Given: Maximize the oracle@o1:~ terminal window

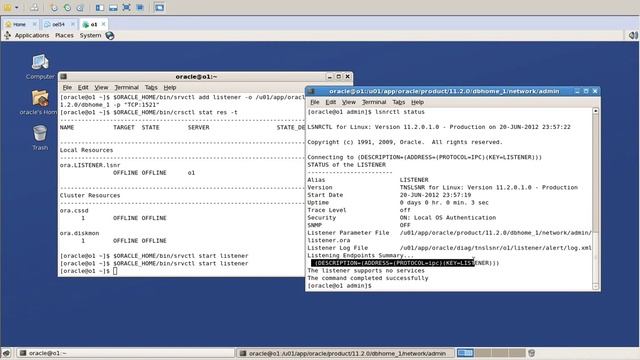Looking at the screenshot, I should [338, 76].
